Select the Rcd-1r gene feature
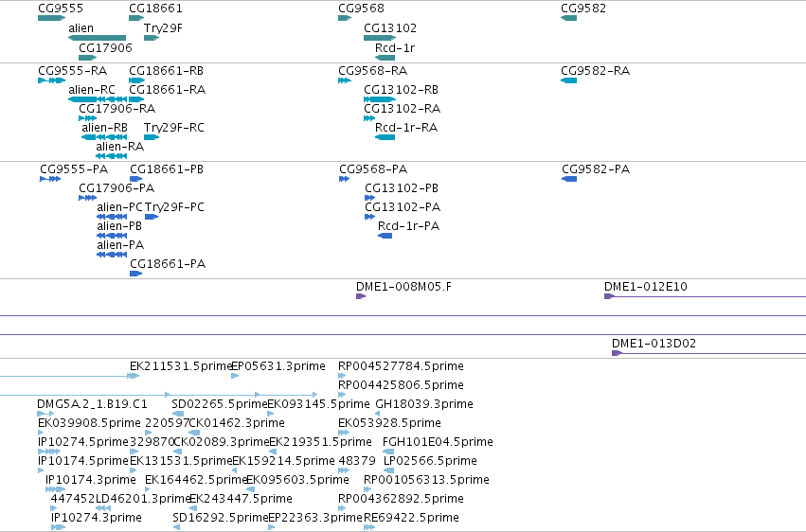Screen dimensions: 806x532 pos(385,58)
